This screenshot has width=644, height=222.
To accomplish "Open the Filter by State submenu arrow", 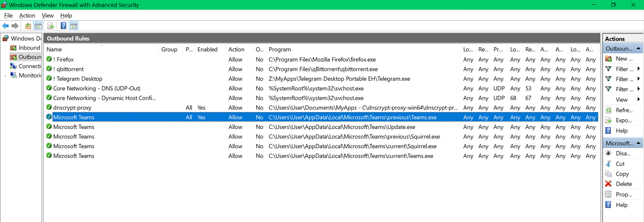I will (639, 79).
